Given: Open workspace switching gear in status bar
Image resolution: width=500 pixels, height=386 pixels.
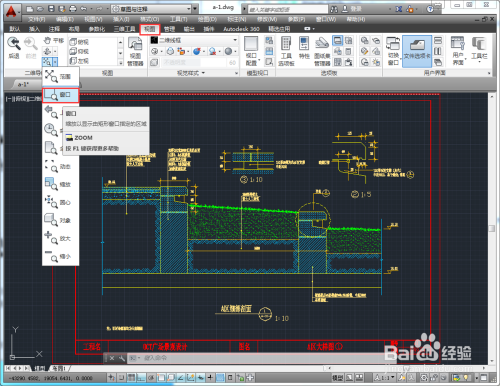Looking at the screenshot, I should click(x=424, y=378).
